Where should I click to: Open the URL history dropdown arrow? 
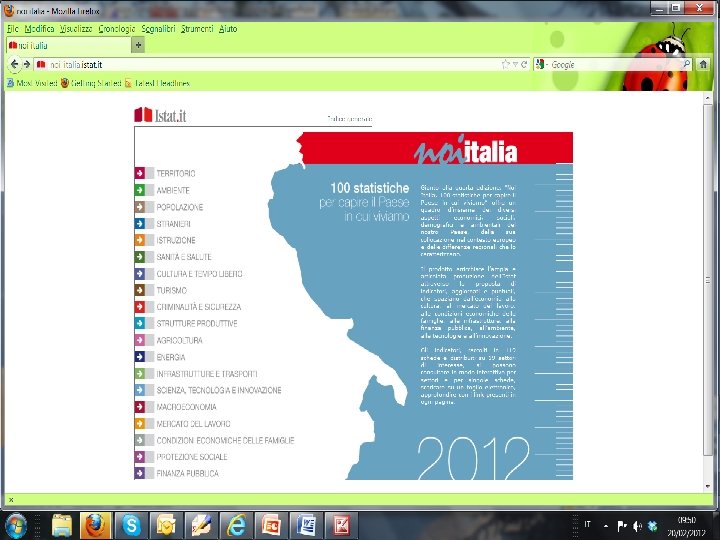tap(515, 64)
